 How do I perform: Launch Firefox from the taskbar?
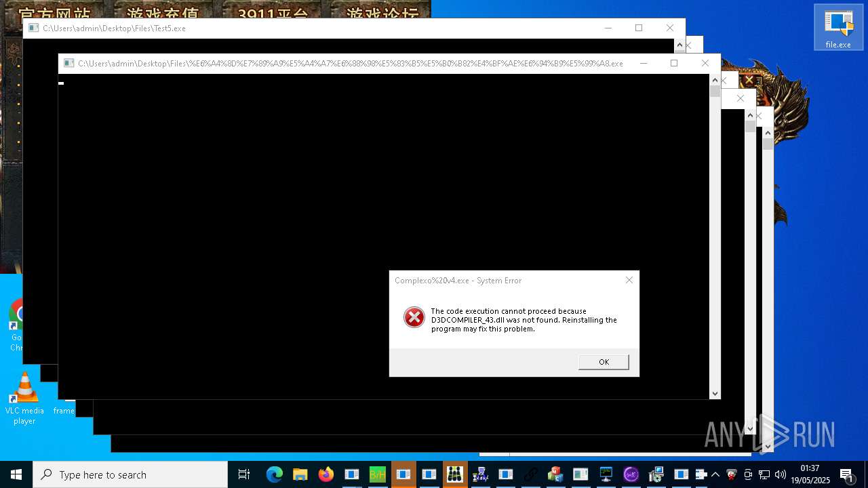(326, 474)
